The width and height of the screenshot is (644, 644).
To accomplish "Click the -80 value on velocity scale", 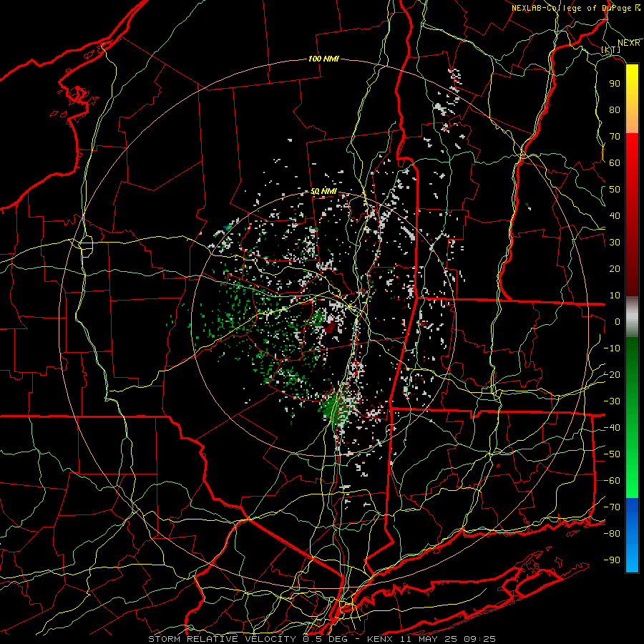I will [x=612, y=534].
